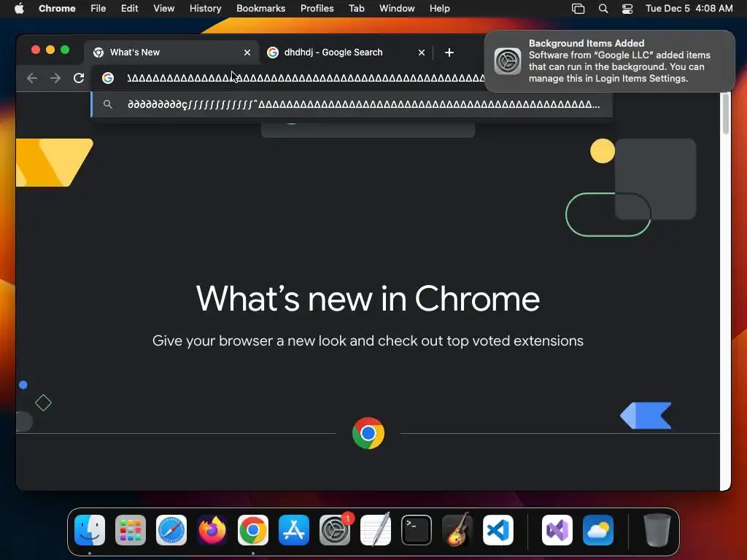Open the Window menu
This screenshot has height=560, width=747.
[x=397, y=9]
